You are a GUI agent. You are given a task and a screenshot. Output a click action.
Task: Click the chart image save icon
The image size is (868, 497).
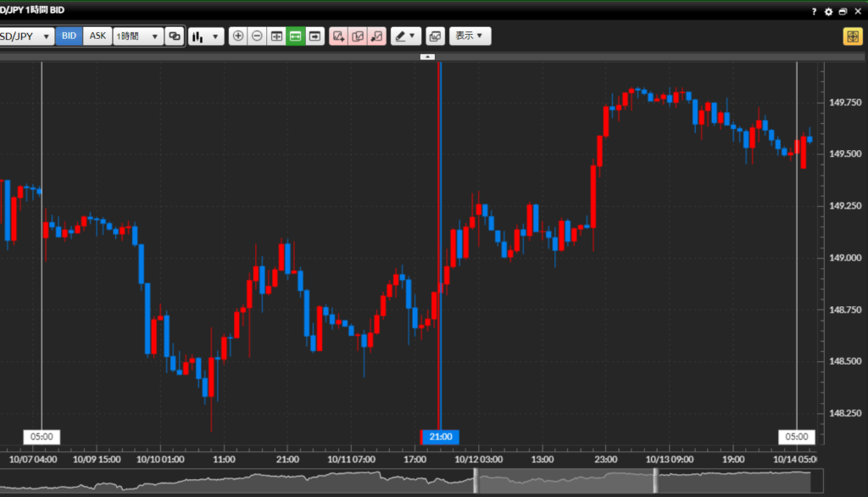[x=435, y=36]
